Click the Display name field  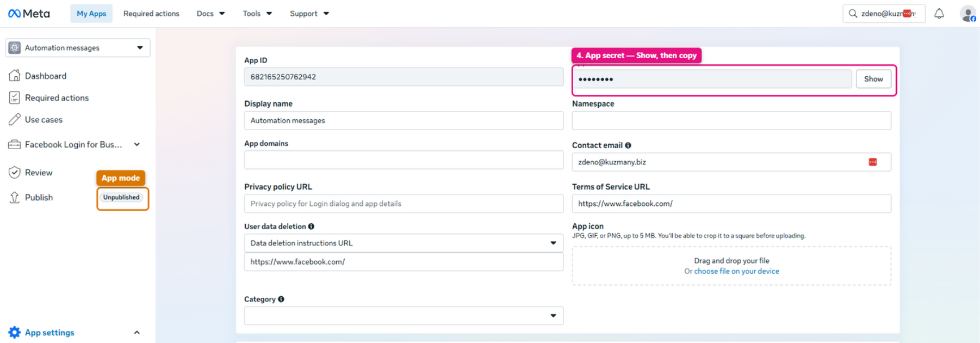404,120
